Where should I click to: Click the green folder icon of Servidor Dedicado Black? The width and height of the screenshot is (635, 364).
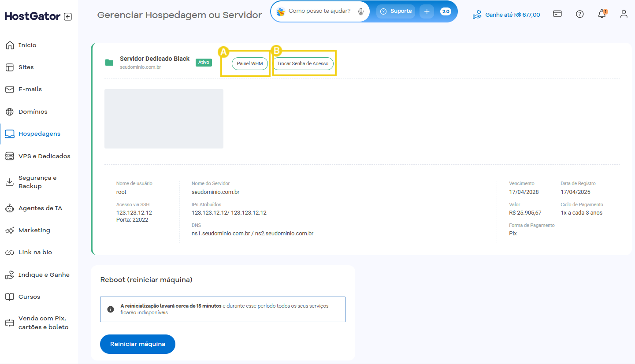tap(109, 63)
